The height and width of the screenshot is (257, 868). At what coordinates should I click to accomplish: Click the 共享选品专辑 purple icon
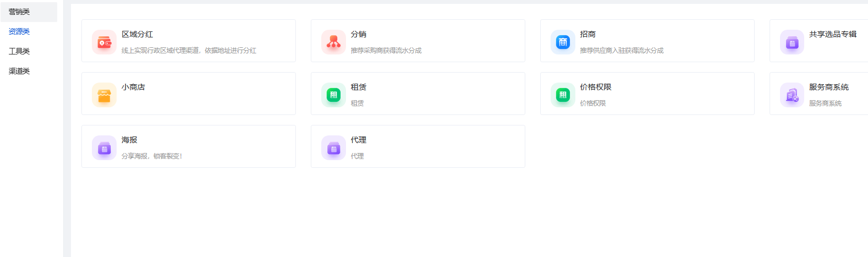[x=792, y=42]
